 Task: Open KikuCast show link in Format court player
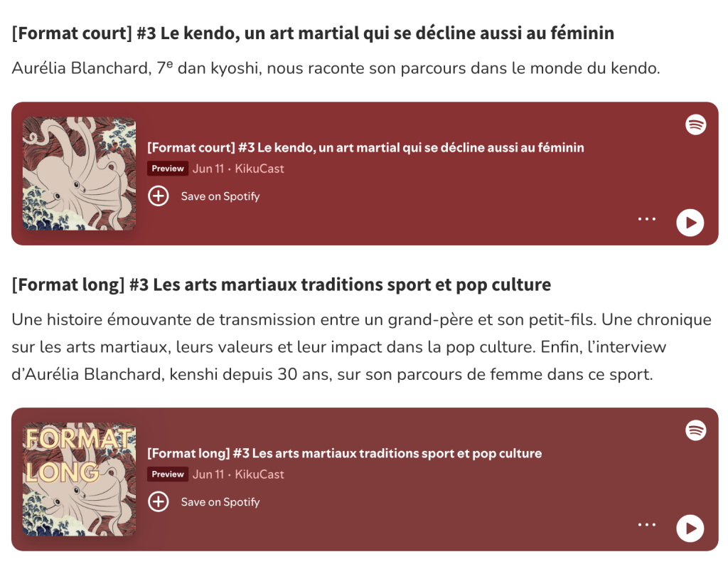pyautogui.click(x=259, y=169)
